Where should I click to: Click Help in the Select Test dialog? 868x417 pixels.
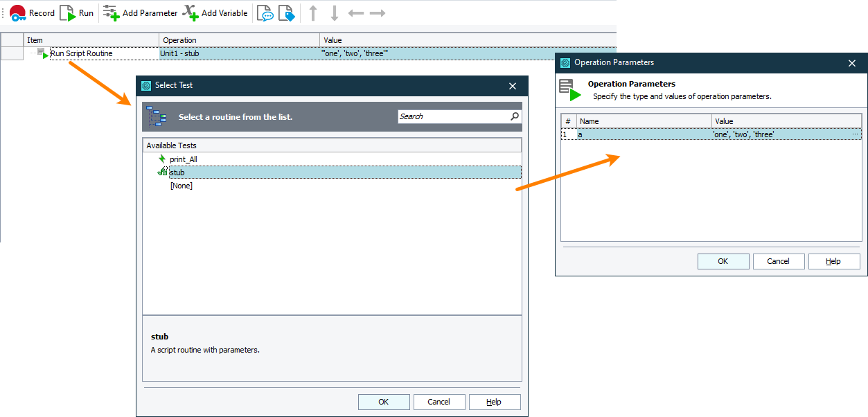495,402
